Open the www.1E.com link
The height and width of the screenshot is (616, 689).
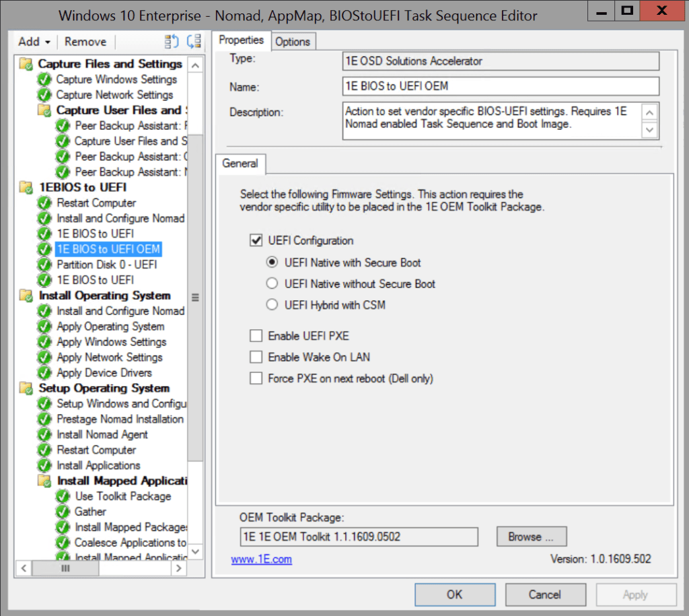[x=261, y=559]
